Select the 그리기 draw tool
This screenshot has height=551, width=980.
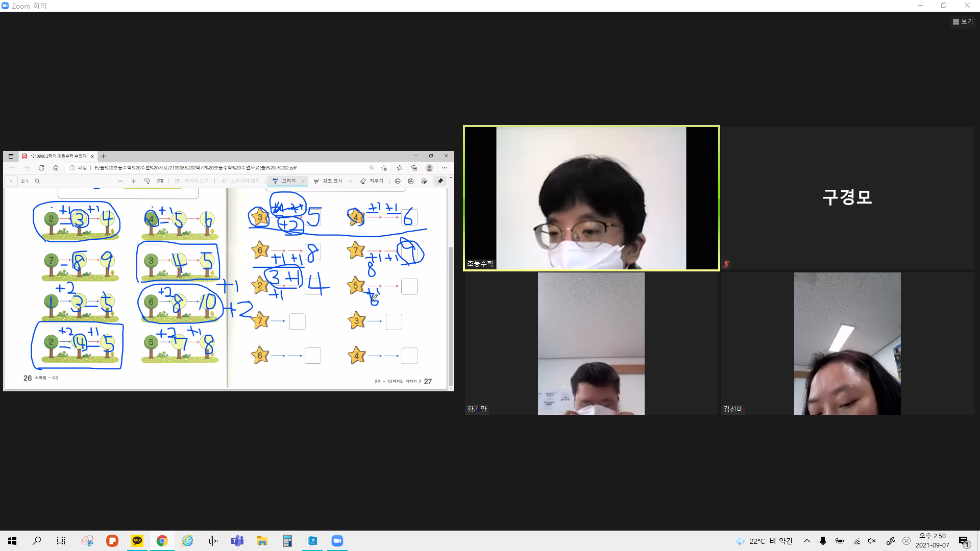point(284,181)
